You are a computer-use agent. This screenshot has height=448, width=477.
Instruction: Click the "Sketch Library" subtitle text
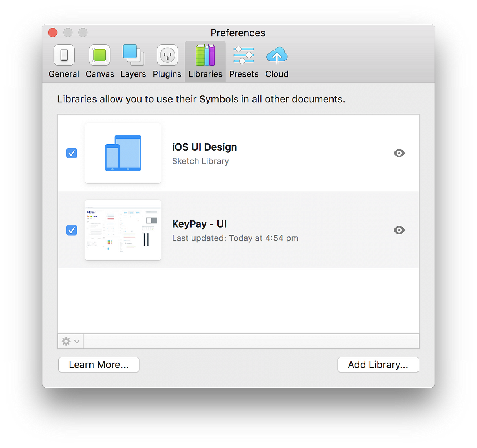click(x=200, y=161)
